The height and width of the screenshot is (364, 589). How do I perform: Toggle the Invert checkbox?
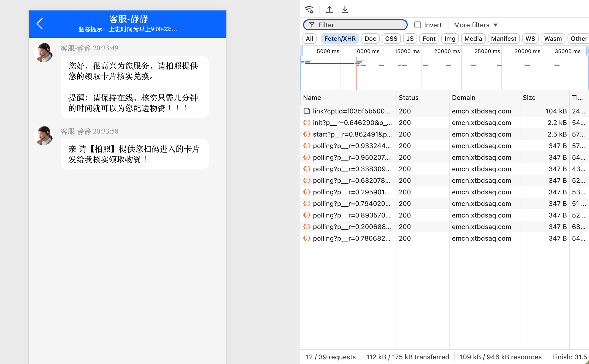[x=418, y=25]
